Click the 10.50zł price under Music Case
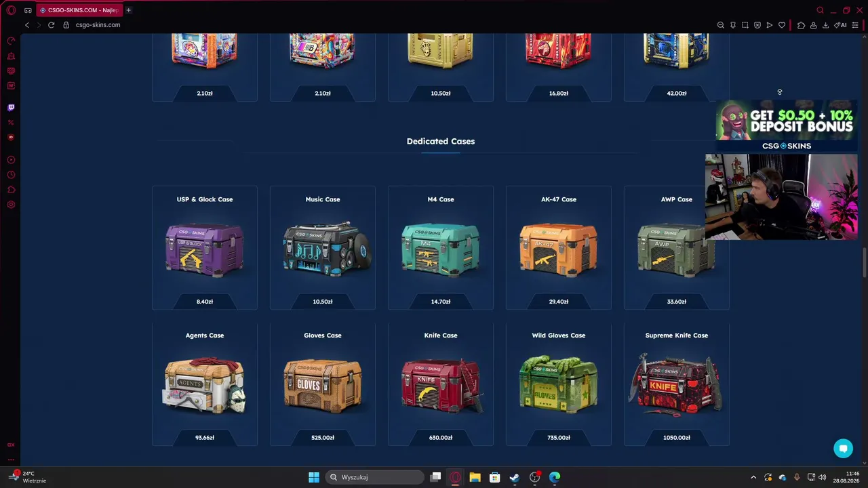Screen dimensions: 868x488 pos(323,302)
